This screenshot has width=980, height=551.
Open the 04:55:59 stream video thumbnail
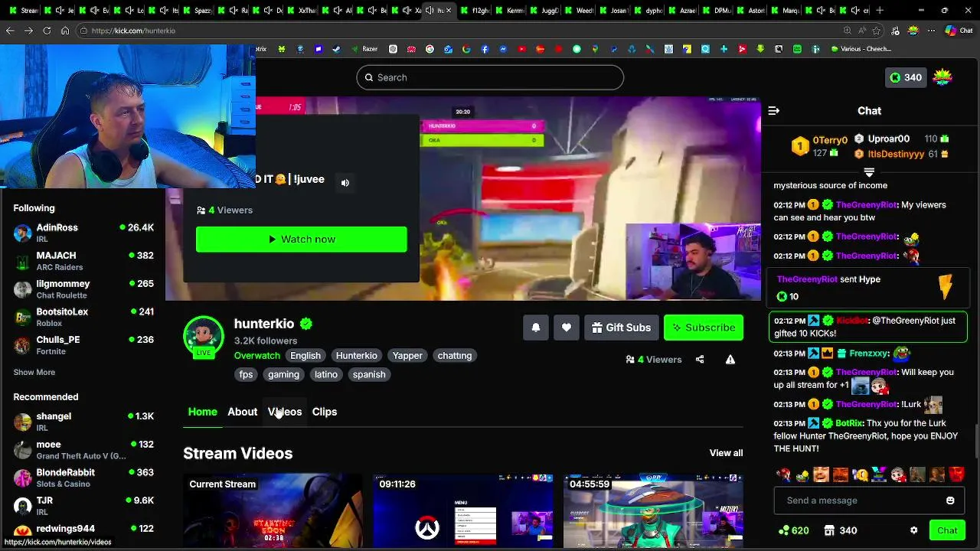653,511
